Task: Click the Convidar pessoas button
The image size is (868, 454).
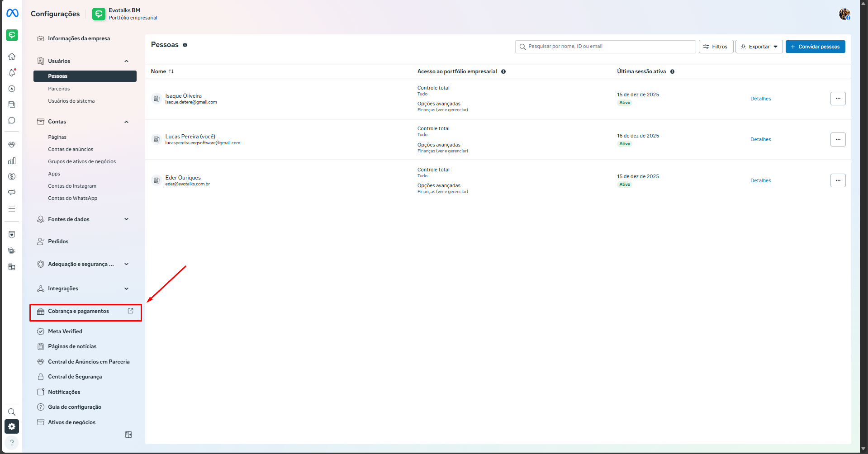Action: click(x=815, y=47)
